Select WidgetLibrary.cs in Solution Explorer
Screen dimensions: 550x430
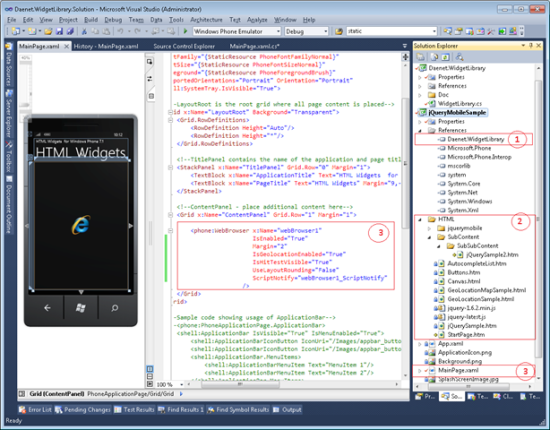coord(460,103)
